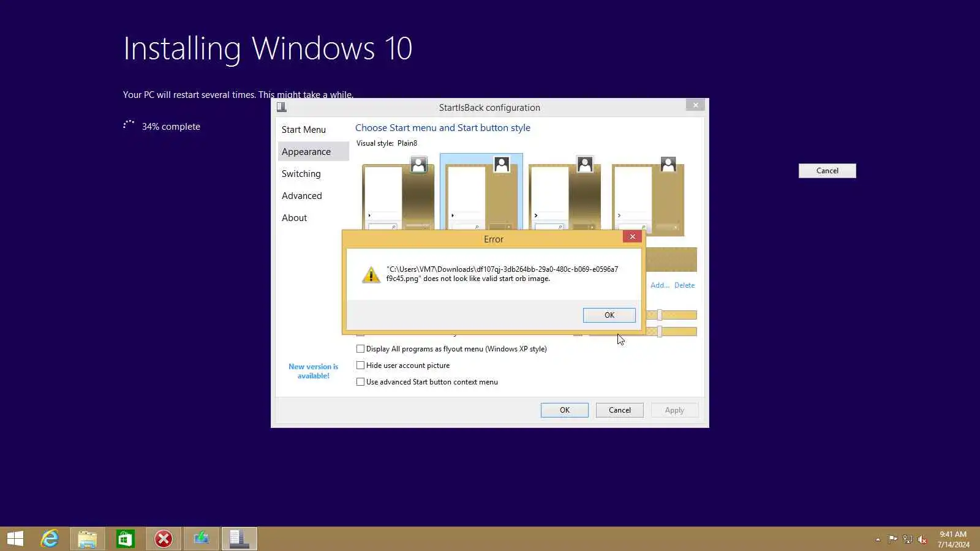Click the Choose Start menu and Start button style heading
980x551 pixels.
pos(443,128)
